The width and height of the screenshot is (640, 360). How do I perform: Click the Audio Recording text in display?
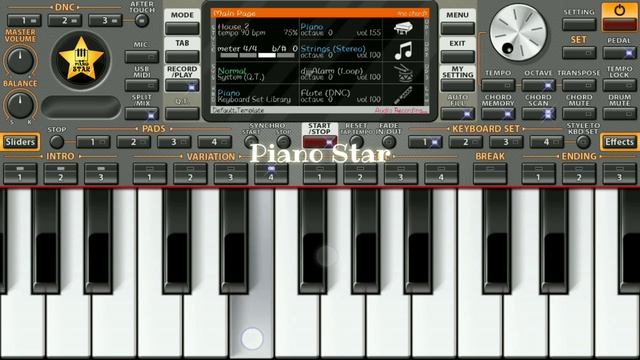[x=401, y=110]
